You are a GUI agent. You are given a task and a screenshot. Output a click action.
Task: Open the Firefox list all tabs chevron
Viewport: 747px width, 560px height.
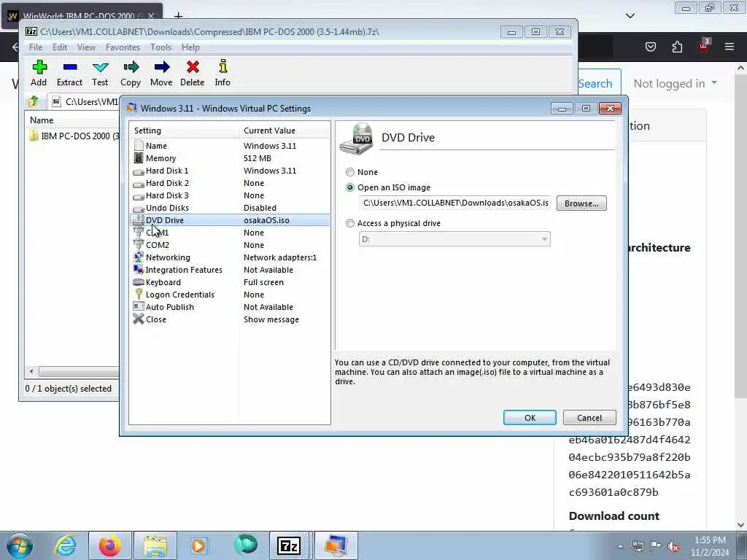tap(630, 16)
